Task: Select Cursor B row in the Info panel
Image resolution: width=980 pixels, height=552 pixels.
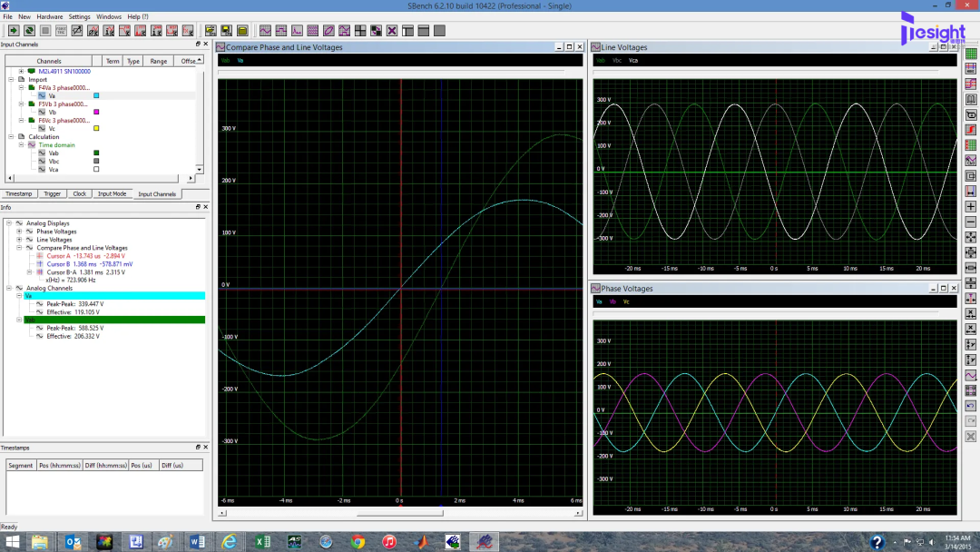Action: (89, 264)
